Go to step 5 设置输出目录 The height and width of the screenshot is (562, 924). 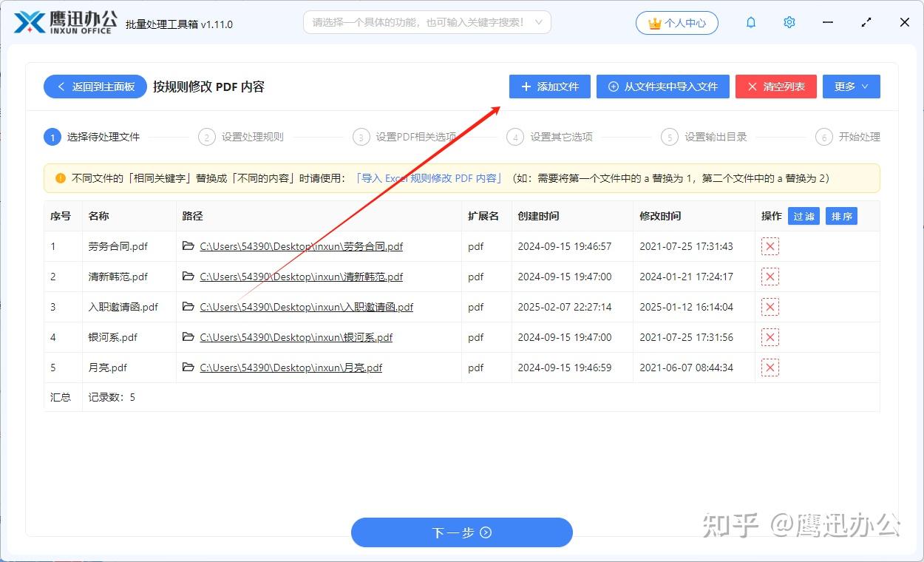click(704, 137)
